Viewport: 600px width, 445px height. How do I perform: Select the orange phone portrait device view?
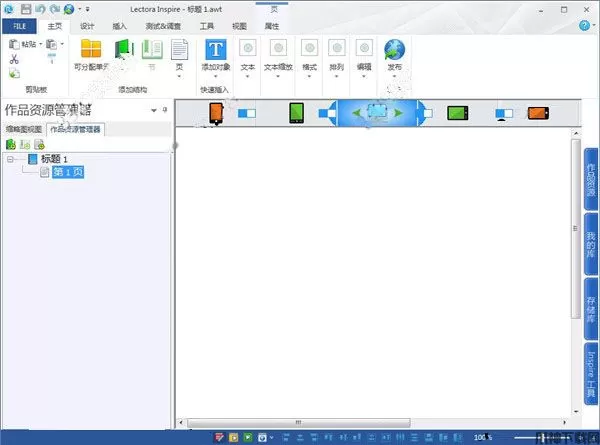pos(215,113)
